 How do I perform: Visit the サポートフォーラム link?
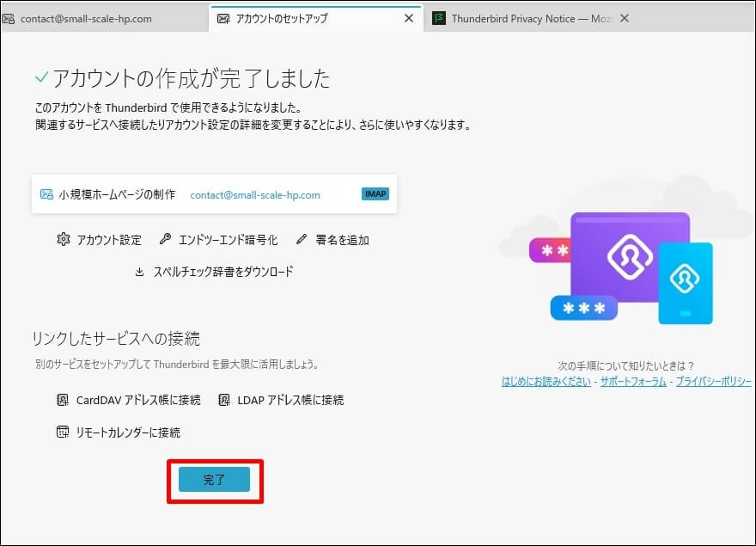point(633,382)
